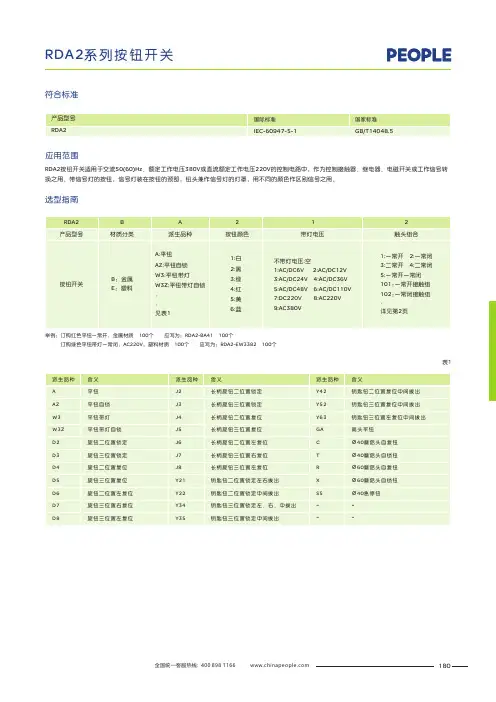Viewport: 496px width, 702px height.
Task: Click the 8:AC220V voltage option
Action: [x=327, y=298]
